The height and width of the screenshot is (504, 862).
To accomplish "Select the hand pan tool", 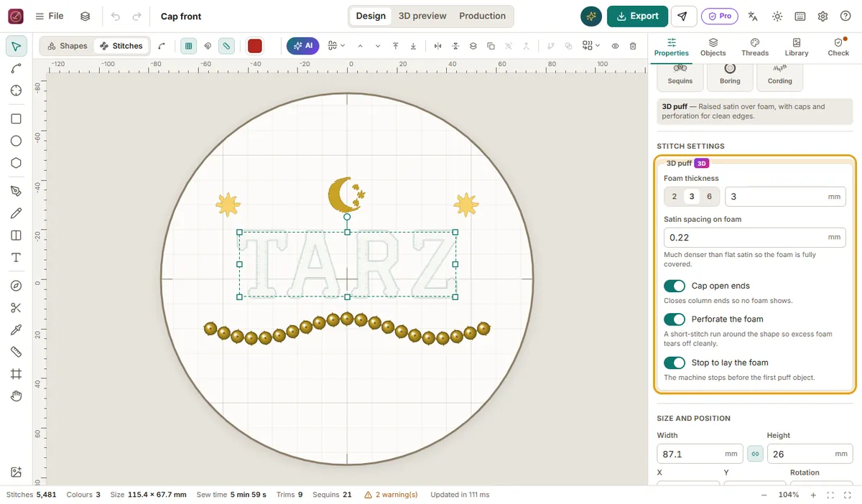I will (x=16, y=396).
